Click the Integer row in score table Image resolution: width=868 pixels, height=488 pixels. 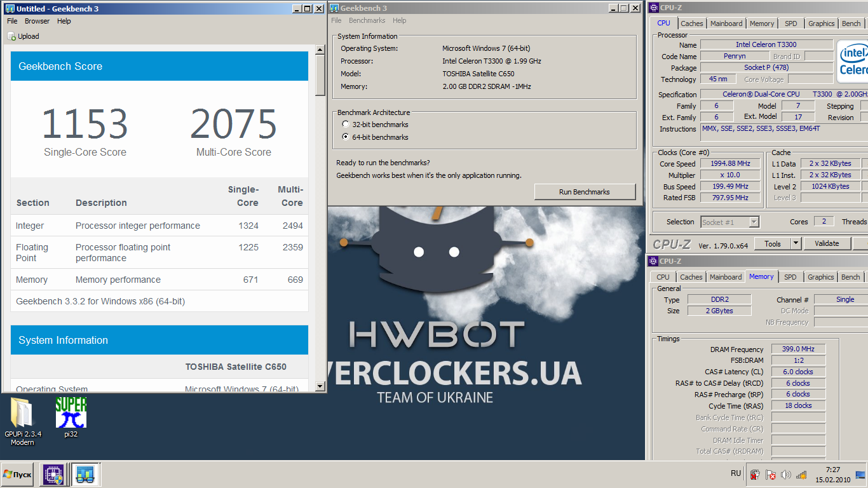(159, 226)
